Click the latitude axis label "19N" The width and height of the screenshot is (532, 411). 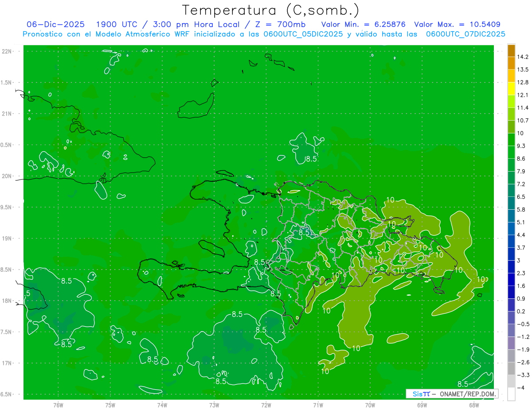coord(7,239)
